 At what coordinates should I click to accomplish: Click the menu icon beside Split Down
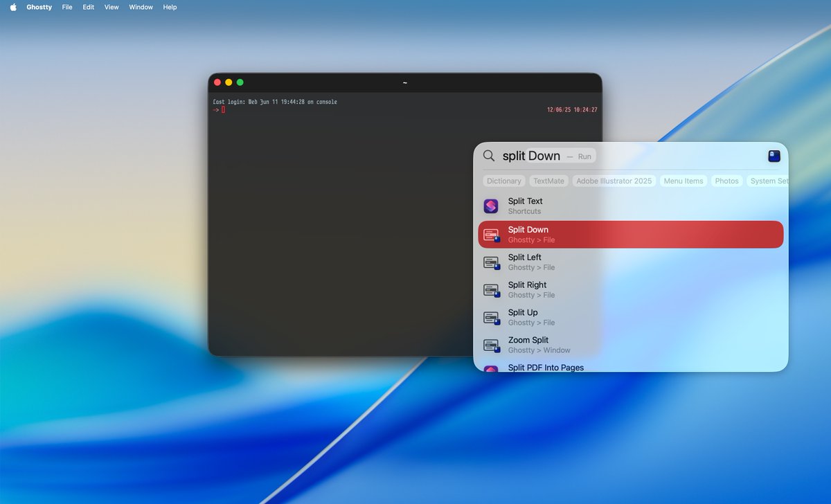pos(492,235)
